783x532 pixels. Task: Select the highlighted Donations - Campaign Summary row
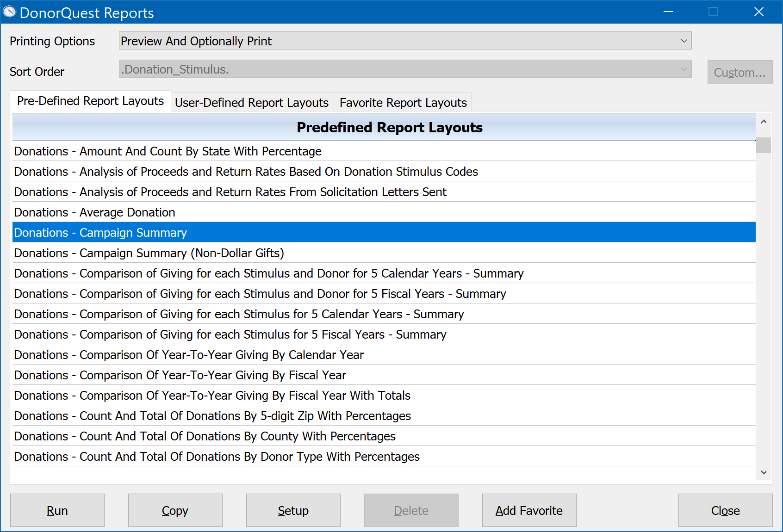[384, 233]
